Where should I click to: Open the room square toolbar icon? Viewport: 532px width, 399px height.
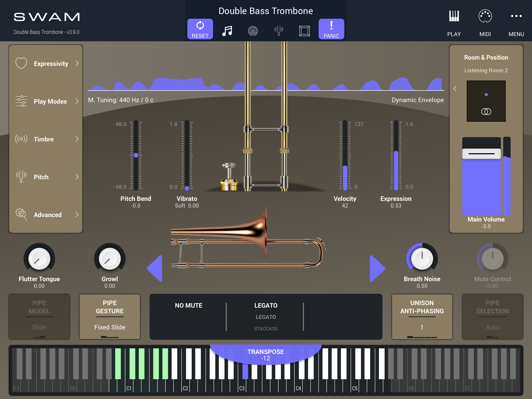[x=304, y=31]
